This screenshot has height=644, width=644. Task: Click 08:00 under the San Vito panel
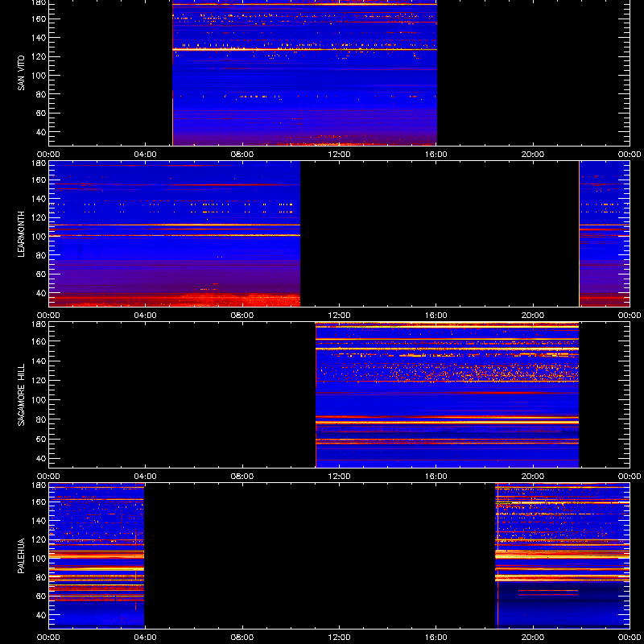242,155
